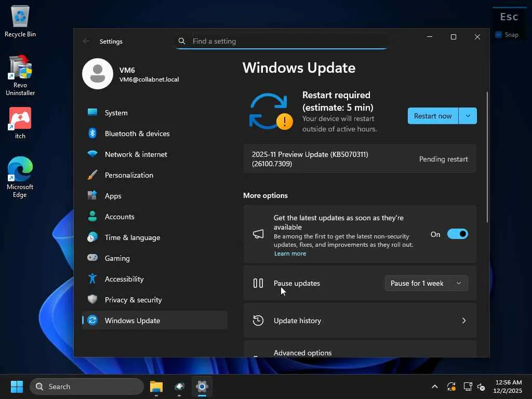The height and width of the screenshot is (399, 532).
Task: Click the Settings gear in taskbar
Action: point(202,387)
